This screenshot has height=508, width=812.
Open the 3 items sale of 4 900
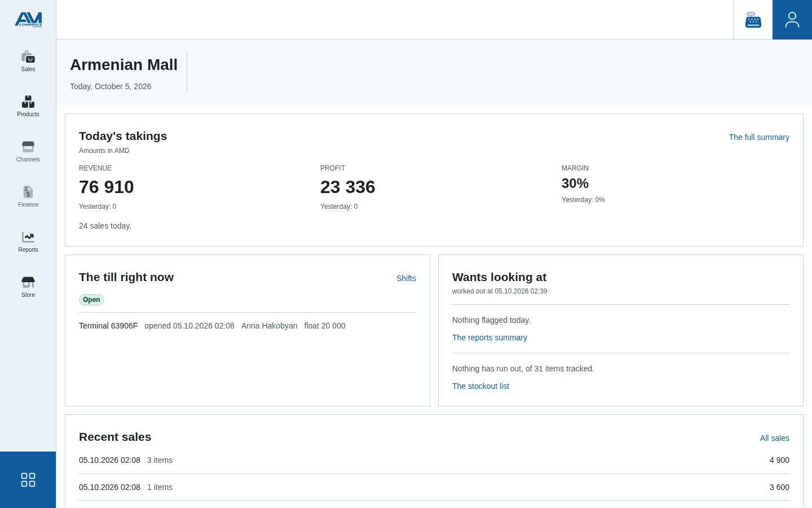coord(434,460)
